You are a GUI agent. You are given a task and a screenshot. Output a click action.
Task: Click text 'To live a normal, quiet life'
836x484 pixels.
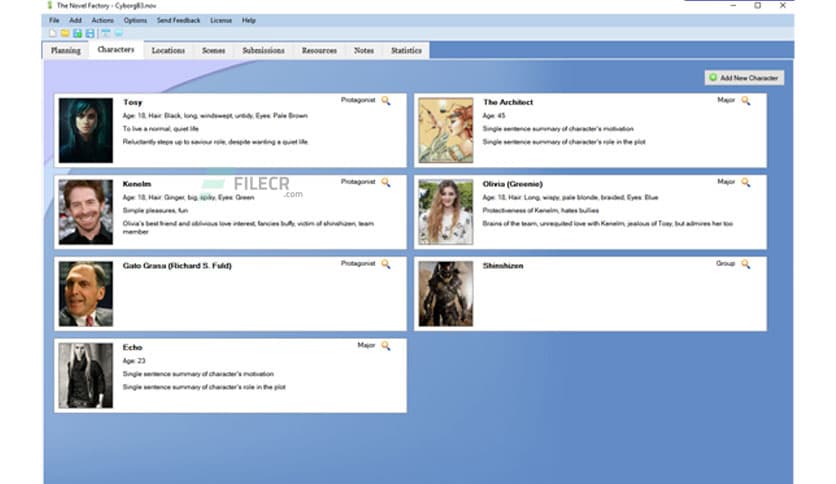(x=160, y=129)
